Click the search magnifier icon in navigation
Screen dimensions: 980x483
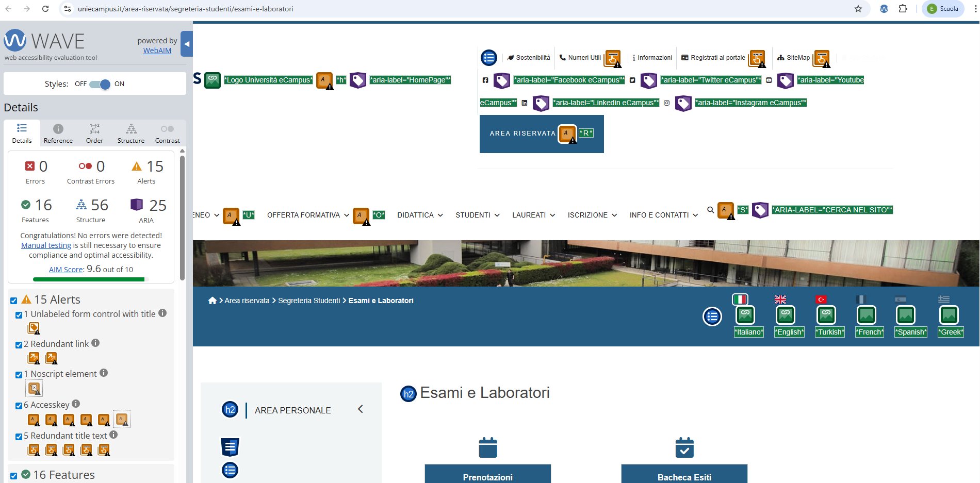pyautogui.click(x=710, y=210)
